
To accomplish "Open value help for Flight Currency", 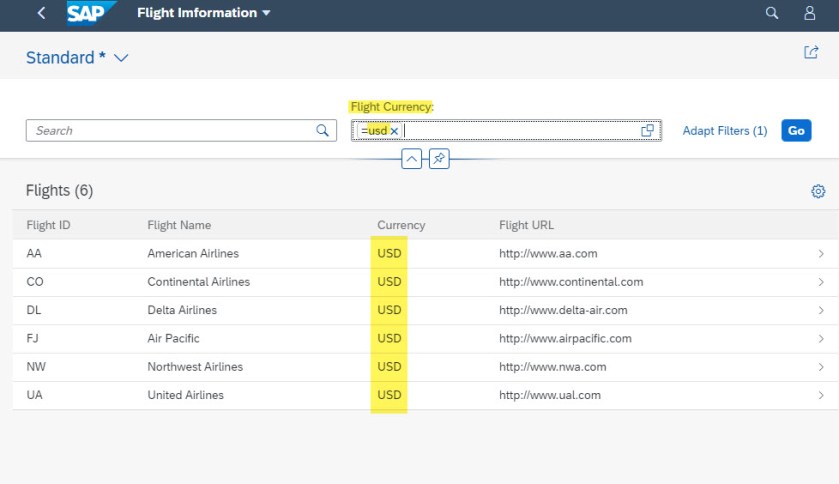I will click(647, 130).
